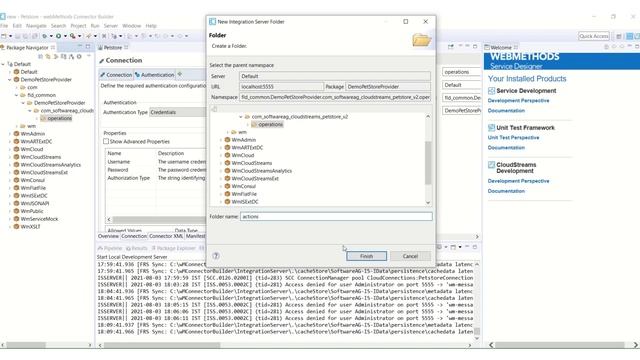Click the WmAdmin package icon in dialog tree
The width and height of the screenshot is (640, 360).
click(227, 140)
